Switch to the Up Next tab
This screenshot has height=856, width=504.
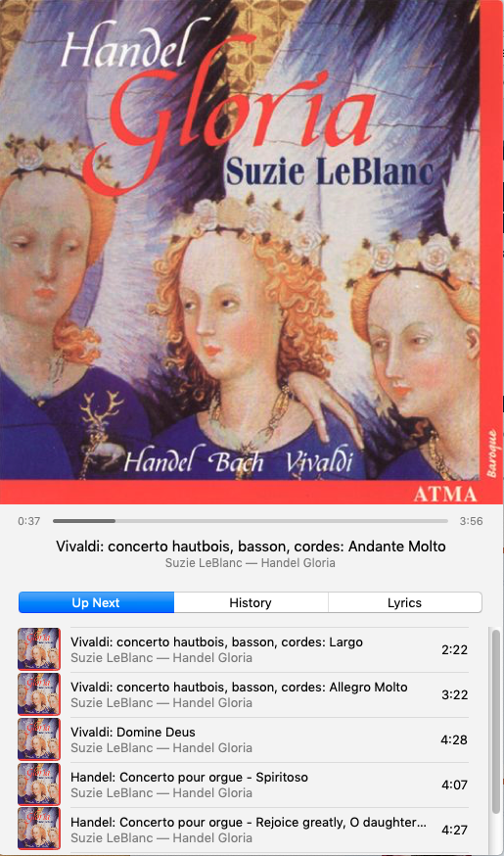(x=96, y=602)
